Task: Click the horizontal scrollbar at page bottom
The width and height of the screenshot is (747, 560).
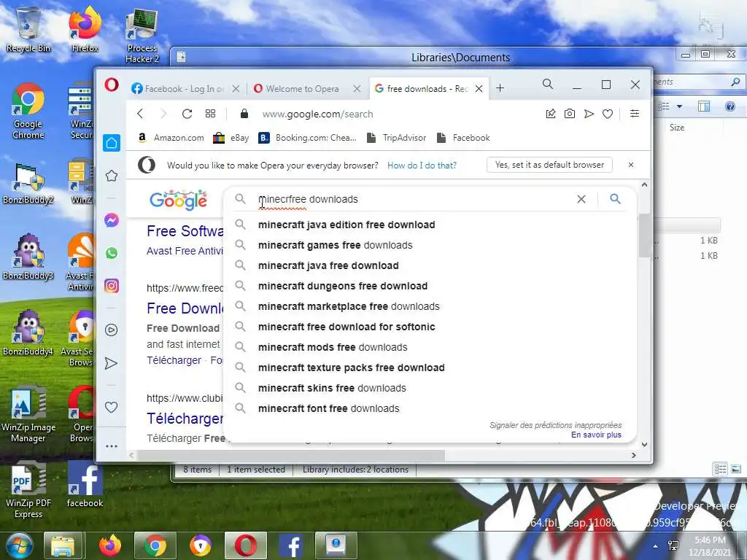Action: (290, 455)
